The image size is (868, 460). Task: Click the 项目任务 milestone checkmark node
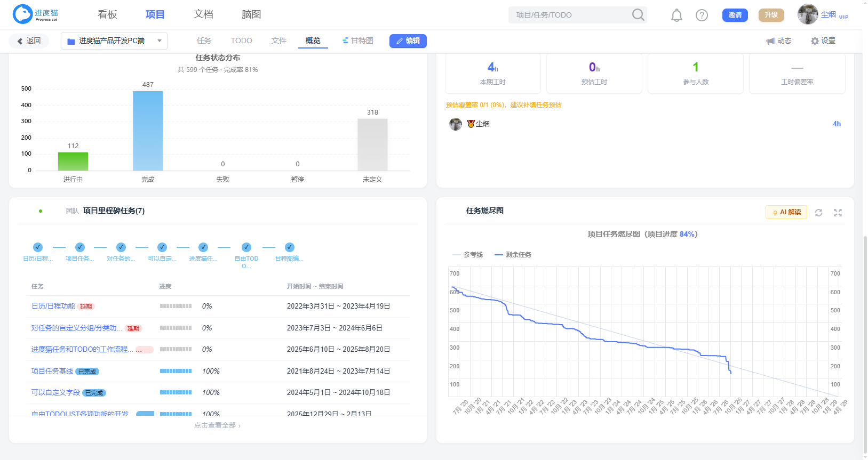tap(80, 247)
